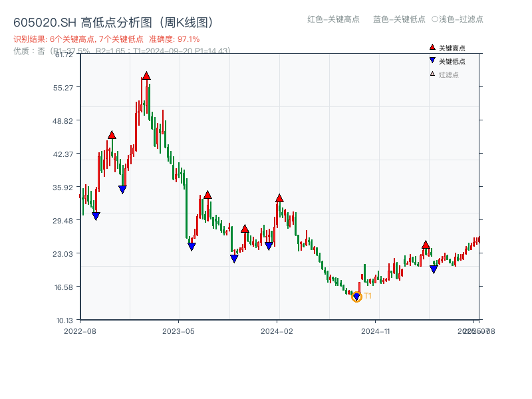Click the blue low marker after 2024-11
The width and height of the screenshot is (532, 399).
point(433,269)
